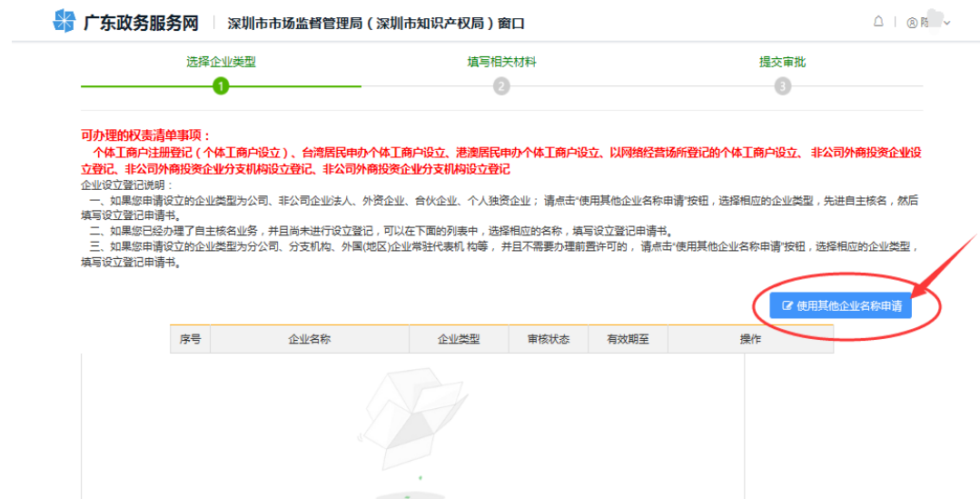
Task: Click the 广东政务服务网 logo icon
Action: click(64, 22)
